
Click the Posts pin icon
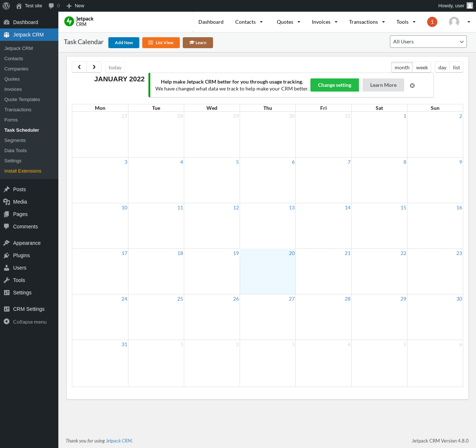coord(7,189)
